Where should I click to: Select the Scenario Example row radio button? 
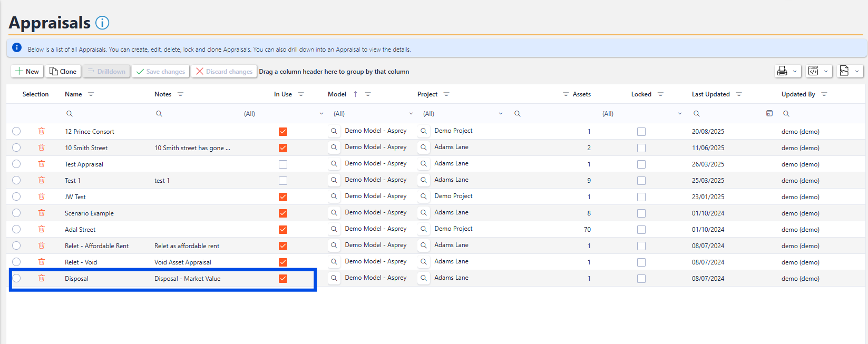16,213
